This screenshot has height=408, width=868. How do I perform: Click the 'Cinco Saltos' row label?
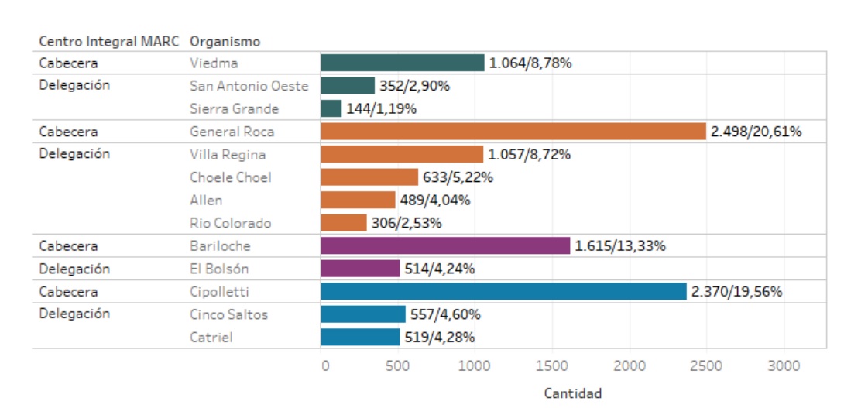229,314
